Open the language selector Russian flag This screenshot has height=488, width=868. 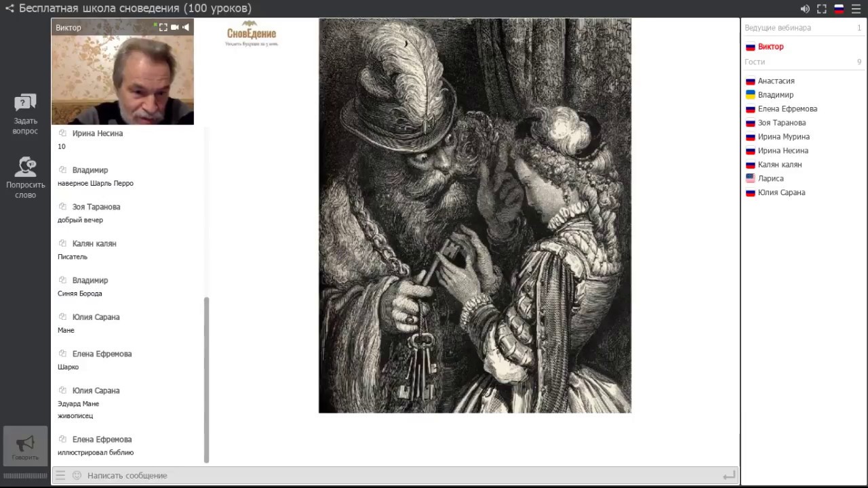[839, 9]
